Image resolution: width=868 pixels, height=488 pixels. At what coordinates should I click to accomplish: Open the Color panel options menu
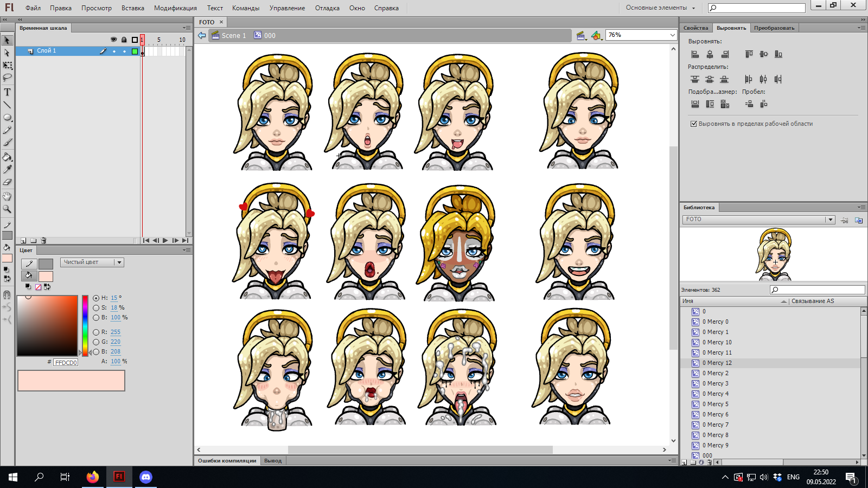187,250
